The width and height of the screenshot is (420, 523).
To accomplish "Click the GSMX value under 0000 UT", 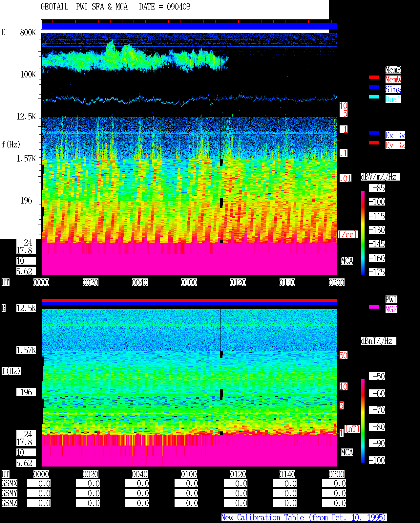I will pos(39,483).
